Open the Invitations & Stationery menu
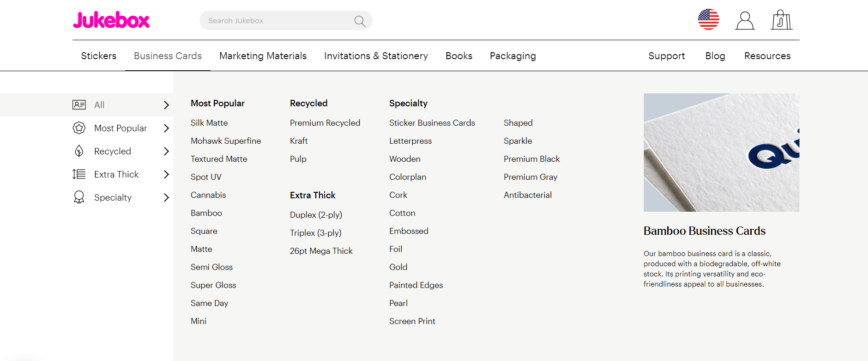This screenshot has height=361, width=868. point(376,56)
